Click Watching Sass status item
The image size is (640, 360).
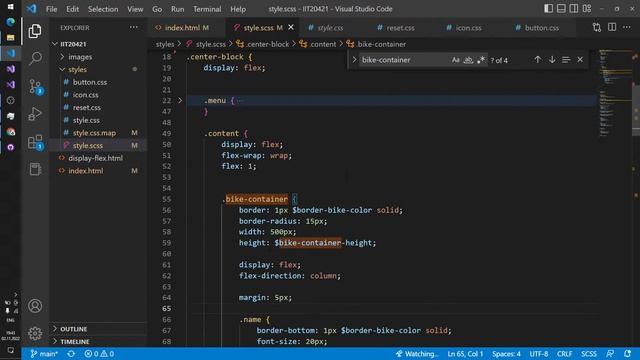coord(417,353)
